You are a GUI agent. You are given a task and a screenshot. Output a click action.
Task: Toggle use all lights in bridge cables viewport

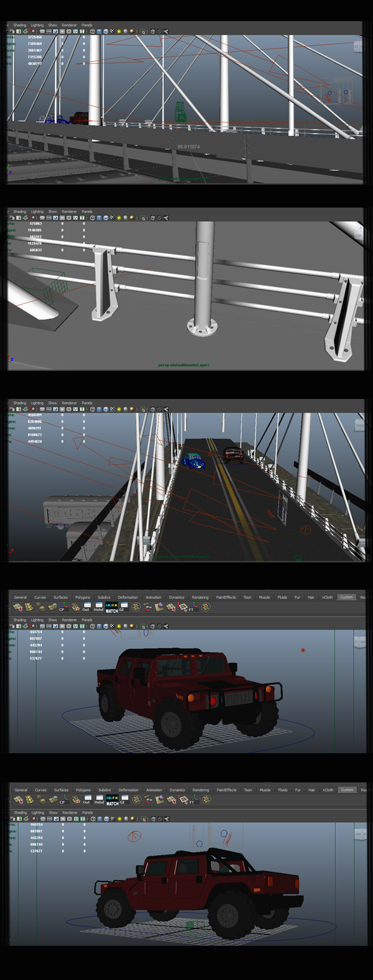coord(119,31)
